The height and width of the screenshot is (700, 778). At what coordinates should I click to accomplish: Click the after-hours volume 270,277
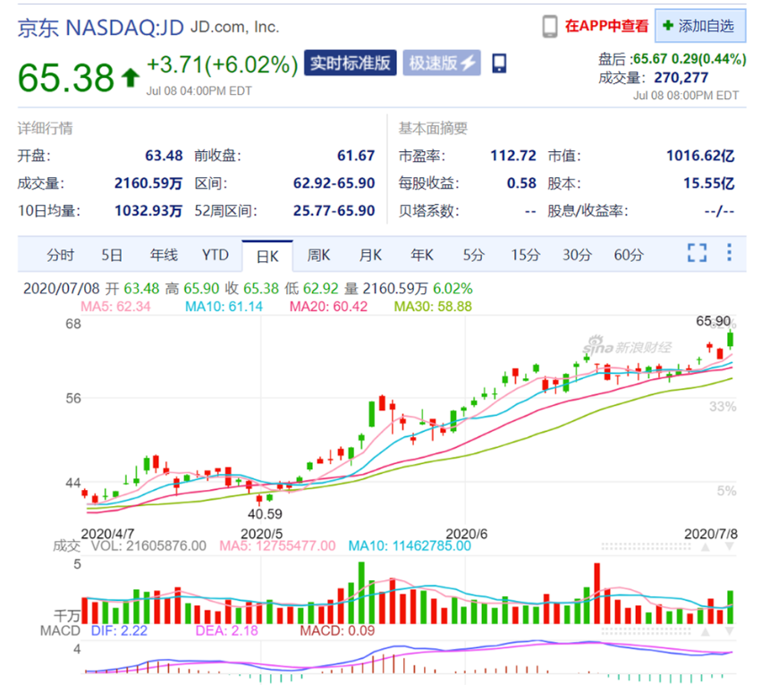click(681, 78)
